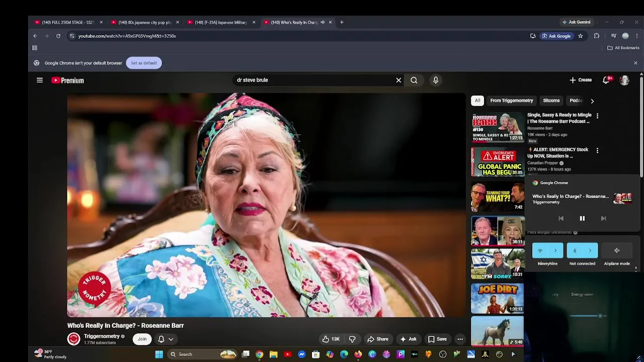Expand the Wi-Fi networks list chevron
Image resolution: width=644 pixels, height=362 pixels.
pyautogui.click(x=555, y=250)
